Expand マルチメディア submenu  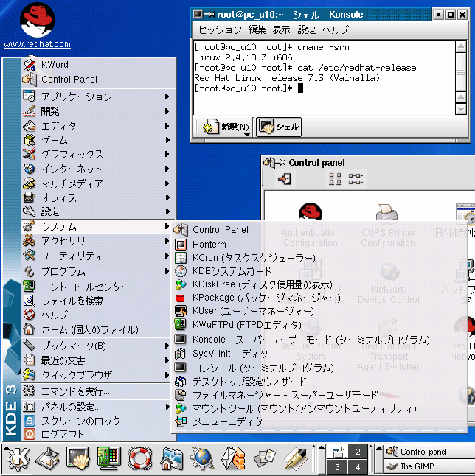[98, 183]
